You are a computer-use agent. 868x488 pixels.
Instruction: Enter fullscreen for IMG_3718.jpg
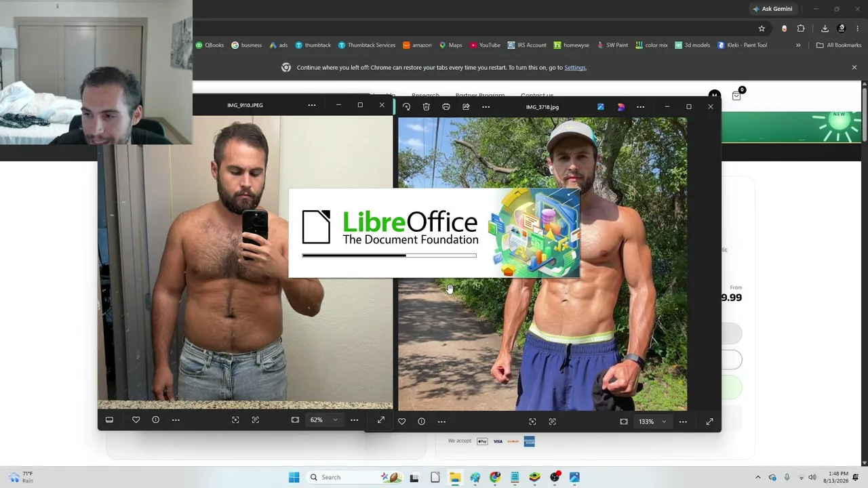[x=709, y=422]
